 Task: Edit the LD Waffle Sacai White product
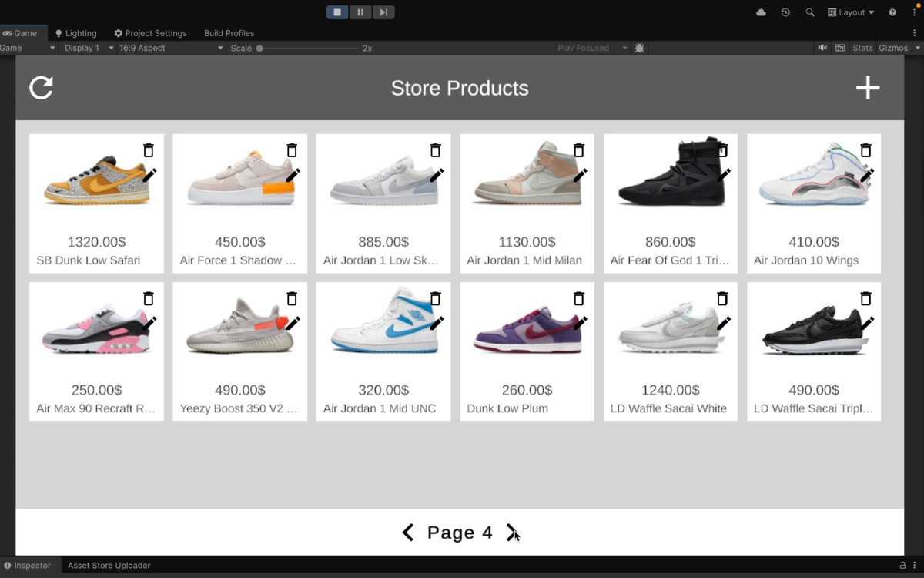click(723, 324)
